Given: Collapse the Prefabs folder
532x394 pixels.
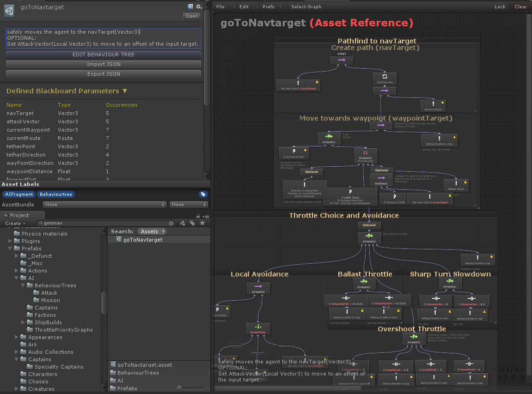Looking at the screenshot, I should pyautogui.click(x=10, y=249).
